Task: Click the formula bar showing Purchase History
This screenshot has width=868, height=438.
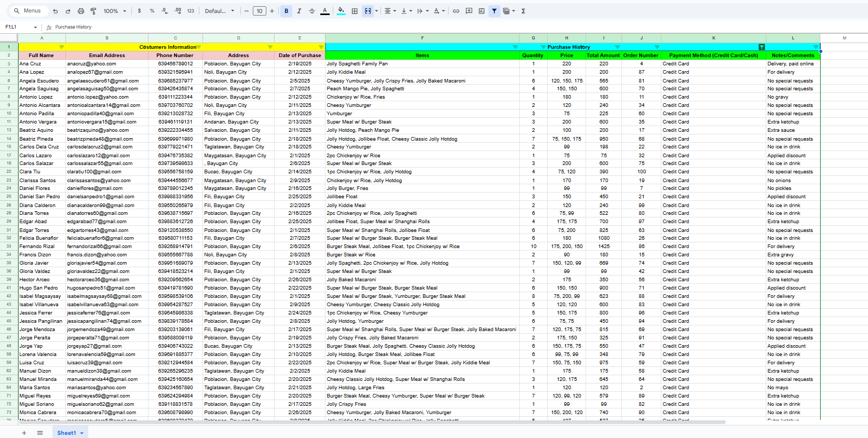Action: click(x=457, y=27)
